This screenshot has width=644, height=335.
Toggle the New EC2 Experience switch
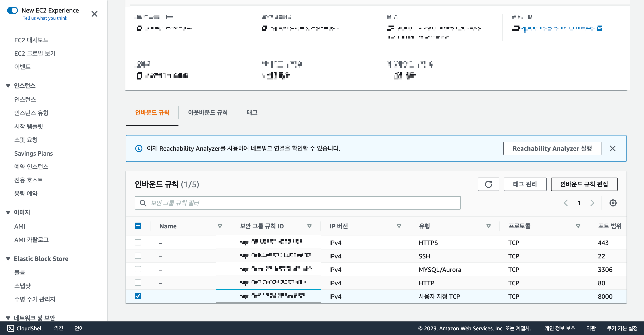[x=13, y=10]
